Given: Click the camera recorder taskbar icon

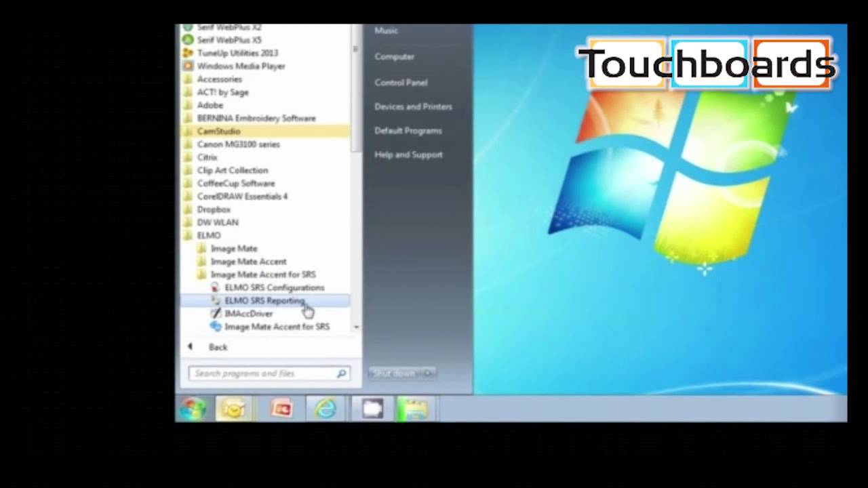Looking at the screenshot, I should [372, 409].
